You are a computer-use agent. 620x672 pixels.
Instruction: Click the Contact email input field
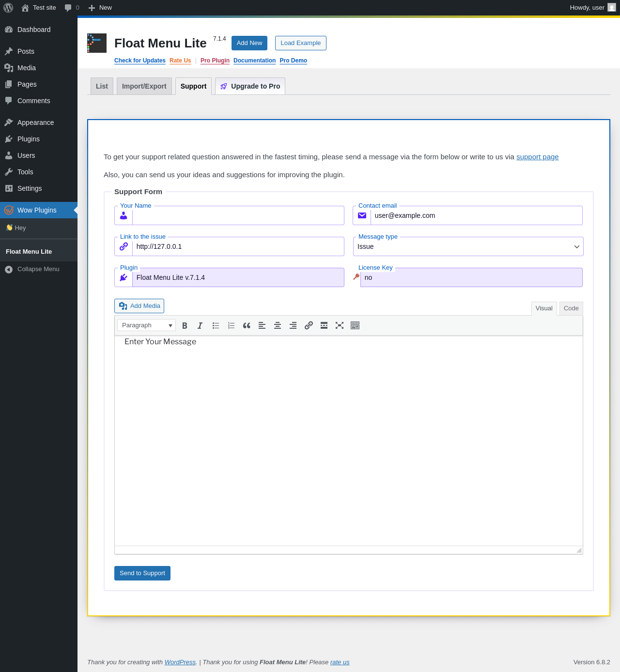(477, 215)
